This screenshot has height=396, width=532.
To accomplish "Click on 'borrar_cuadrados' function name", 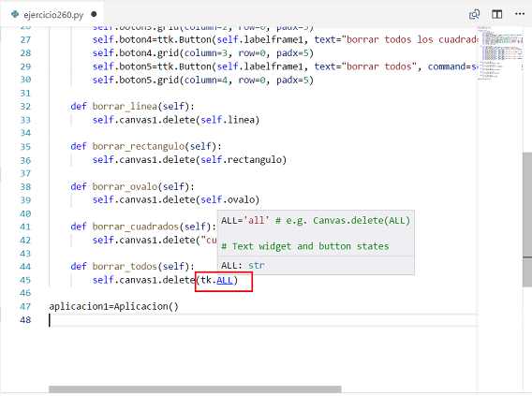I will (136, 227).
